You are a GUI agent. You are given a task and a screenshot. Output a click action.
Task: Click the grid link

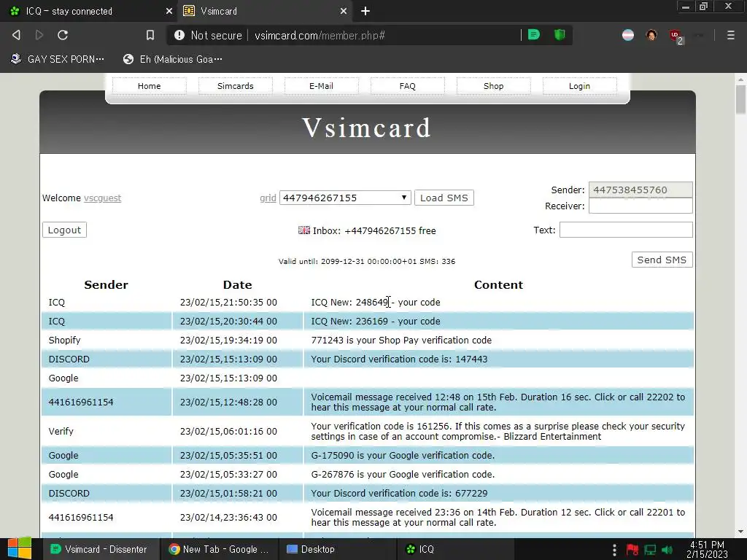(x=268, y=198)
